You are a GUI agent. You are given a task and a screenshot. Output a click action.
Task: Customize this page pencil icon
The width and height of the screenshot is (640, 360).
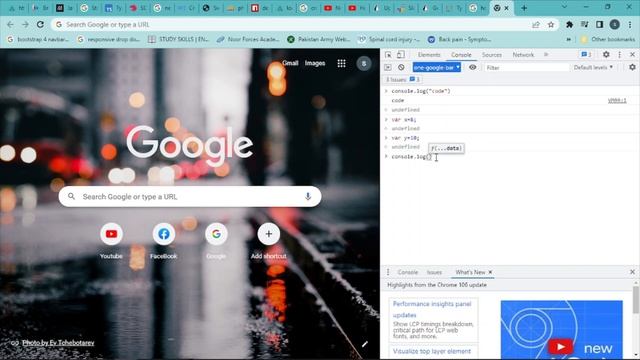[364, 344]
